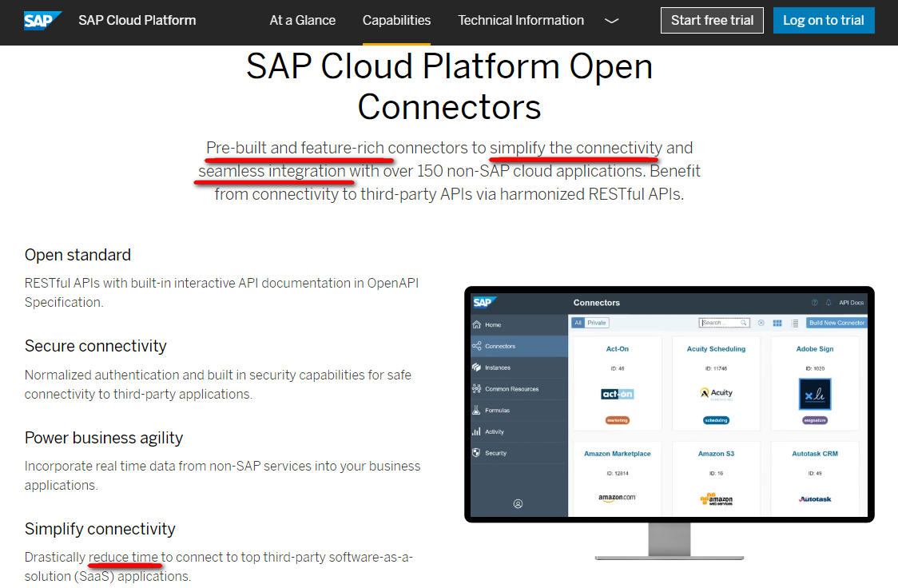Click the 'Simplify connectivity' heading

tap(100, 528)
